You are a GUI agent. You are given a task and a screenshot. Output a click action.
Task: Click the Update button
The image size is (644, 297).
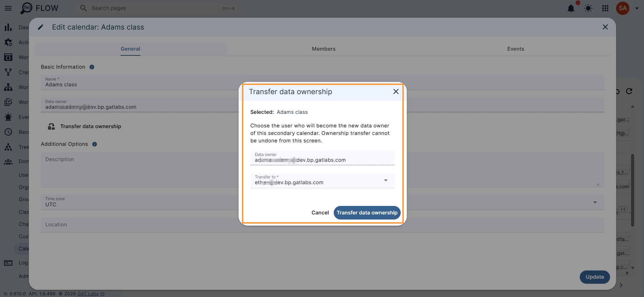click(595, 277)
